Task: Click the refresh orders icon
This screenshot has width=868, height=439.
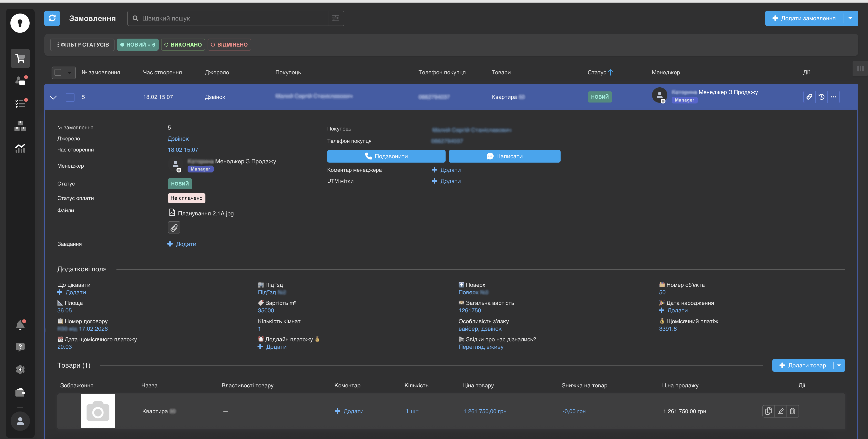Action: pos(52,18)
